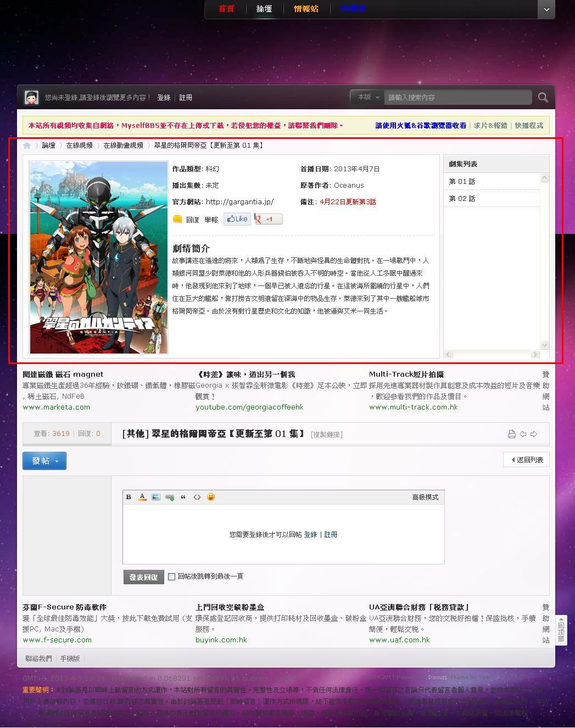The image size is (575, 728).
Task: Open the gargantia.jp official site link
Action: [239, 202]
